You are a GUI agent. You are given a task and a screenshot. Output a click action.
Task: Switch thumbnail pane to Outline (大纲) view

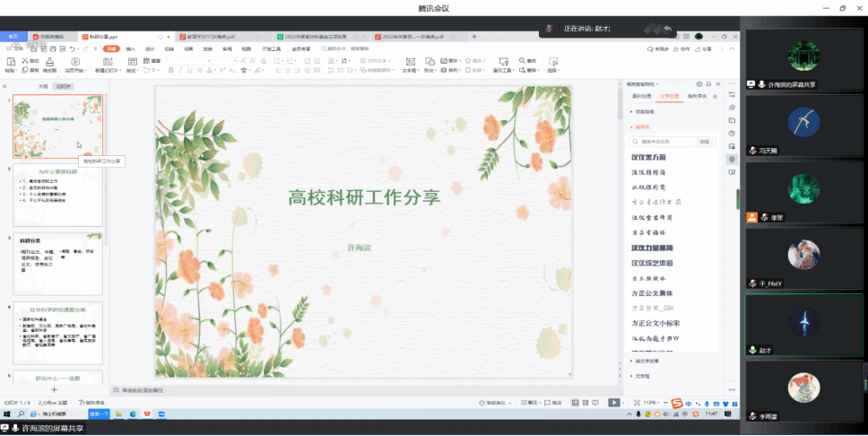42,86
